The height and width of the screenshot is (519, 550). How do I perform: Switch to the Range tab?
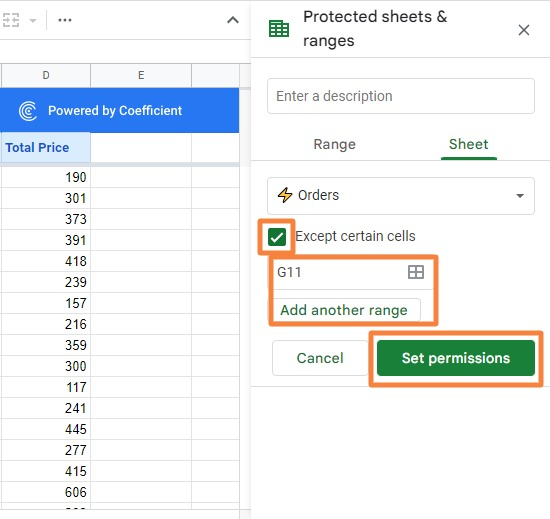point(334,144)
